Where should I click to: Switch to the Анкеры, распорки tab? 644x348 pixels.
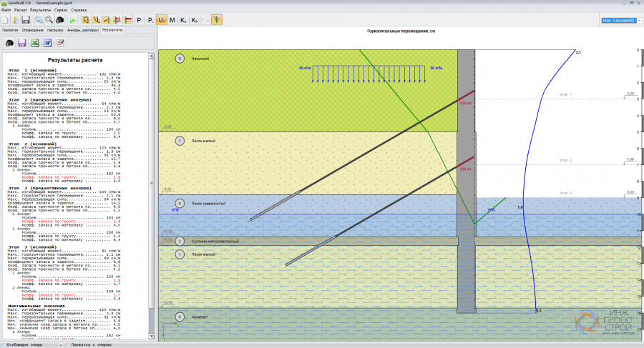[x=83, y=30]
